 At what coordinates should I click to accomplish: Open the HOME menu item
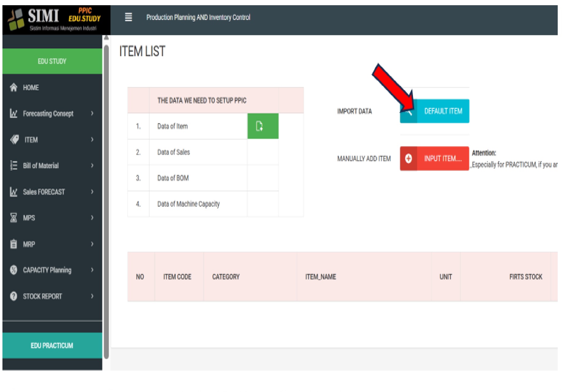[31, 88]
